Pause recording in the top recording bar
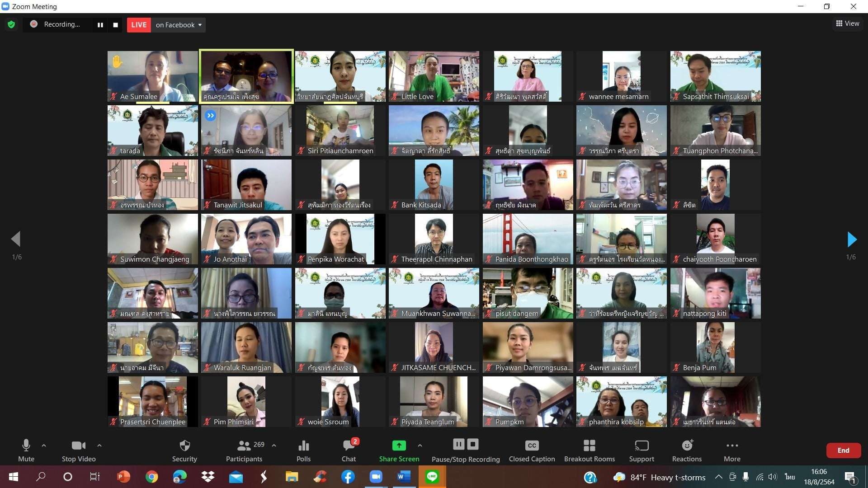 coord(100,25)
